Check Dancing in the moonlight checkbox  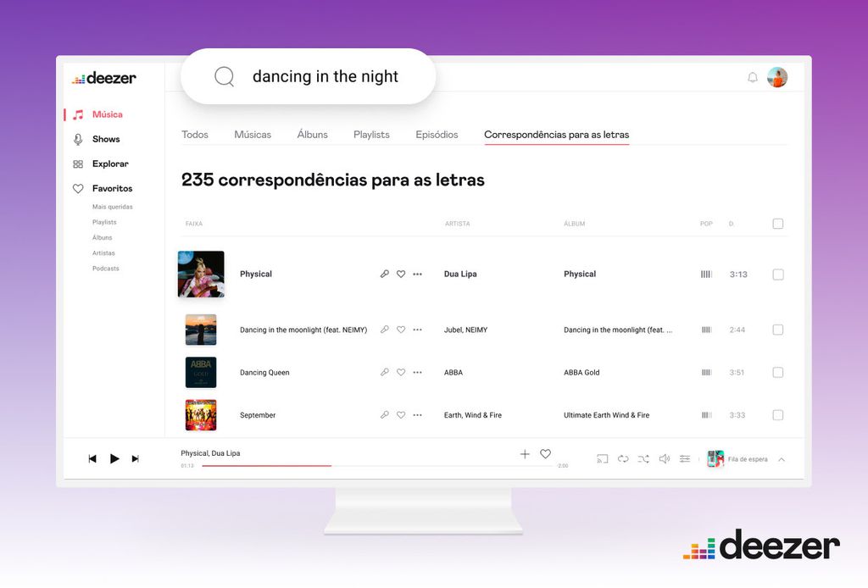click(x=778, y=330)
